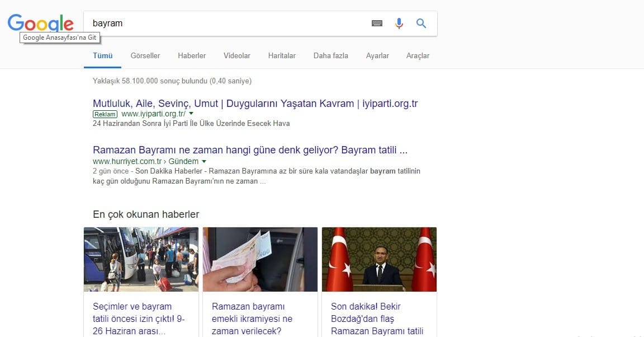Image resolution: width=644 pixels, height=337 pixels.
Task: Open the Araçlar tools option
Action: [418, 56]
